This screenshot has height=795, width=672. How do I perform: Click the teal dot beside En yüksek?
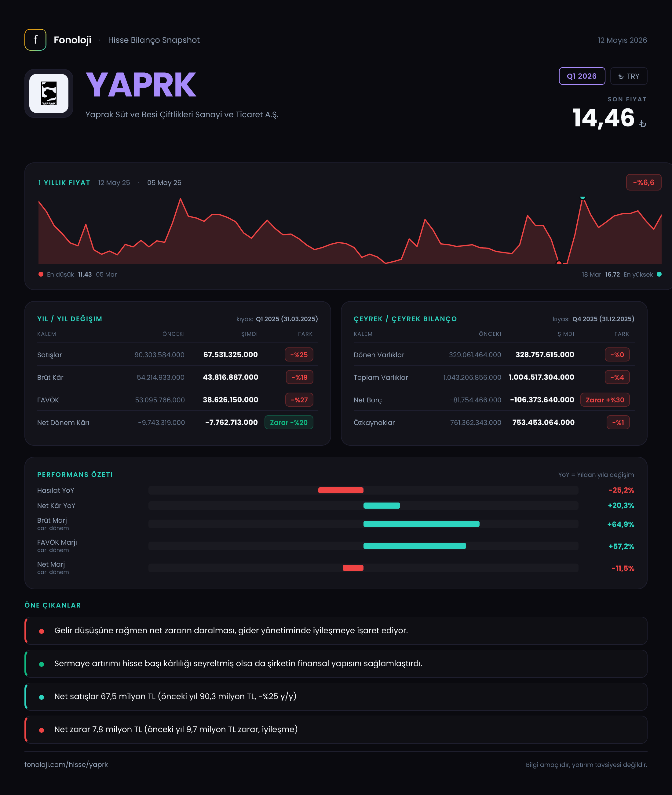point(659,274)
